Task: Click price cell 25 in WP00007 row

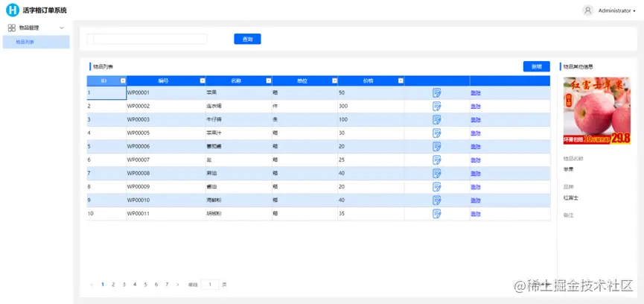Action: 371,159
